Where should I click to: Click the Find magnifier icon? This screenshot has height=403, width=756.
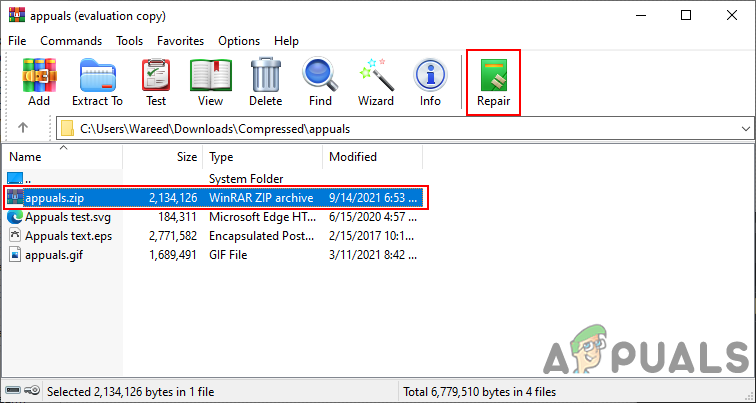click(x=320, y=75)
